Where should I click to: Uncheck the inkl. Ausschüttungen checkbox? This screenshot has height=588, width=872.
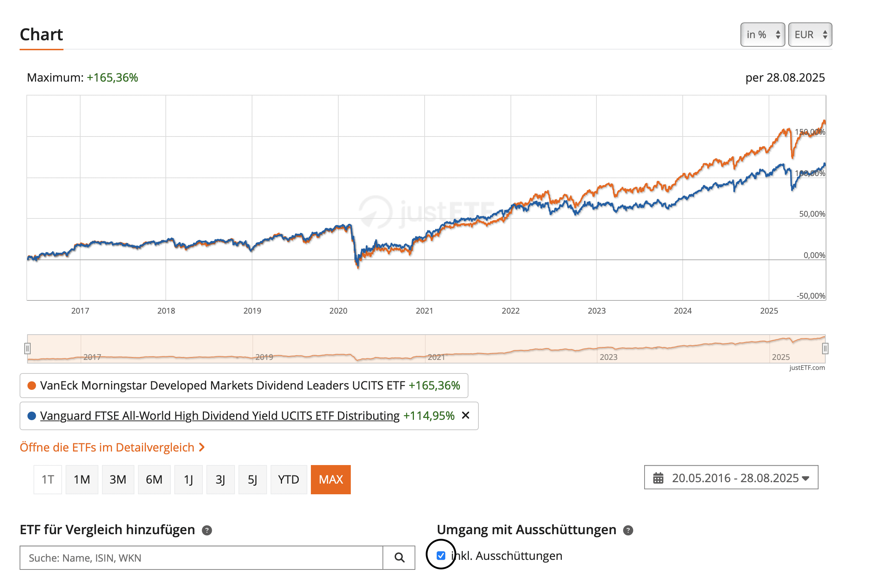coord(441,555)
